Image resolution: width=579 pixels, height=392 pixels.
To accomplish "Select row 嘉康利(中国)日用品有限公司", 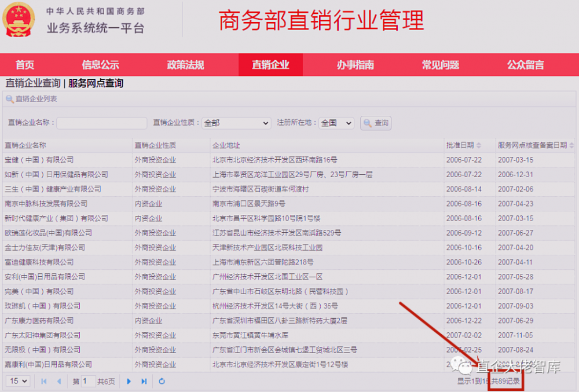I will point(289,365).
